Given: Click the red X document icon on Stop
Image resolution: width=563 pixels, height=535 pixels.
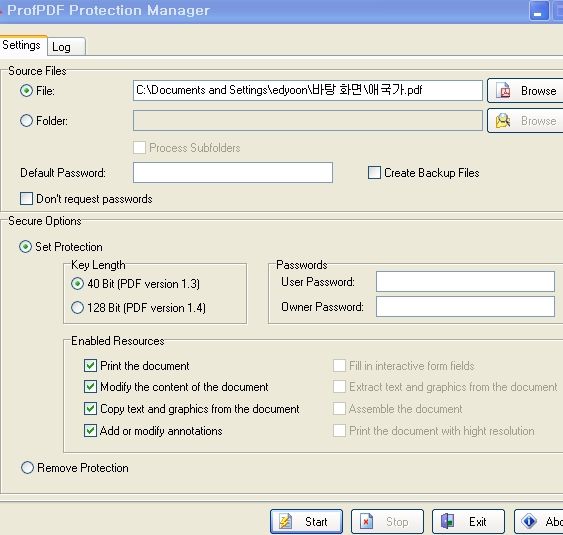Looking at the screenshot, I should (x=367, y=521).
